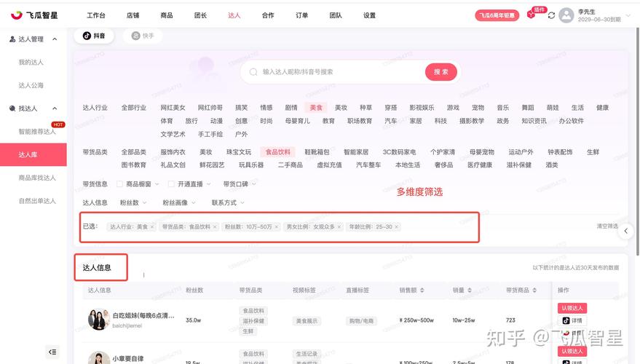Viewport: 640px width, 364px height.
Task: Remove the 带货品类:食品饮料 filter tag
Action: [x=215, y=227]
